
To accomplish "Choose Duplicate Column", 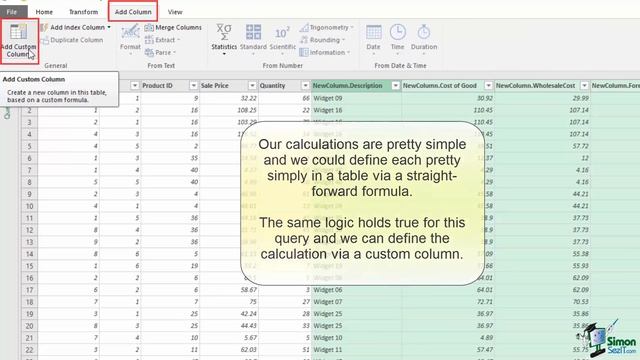I will (x=72, y=40).
